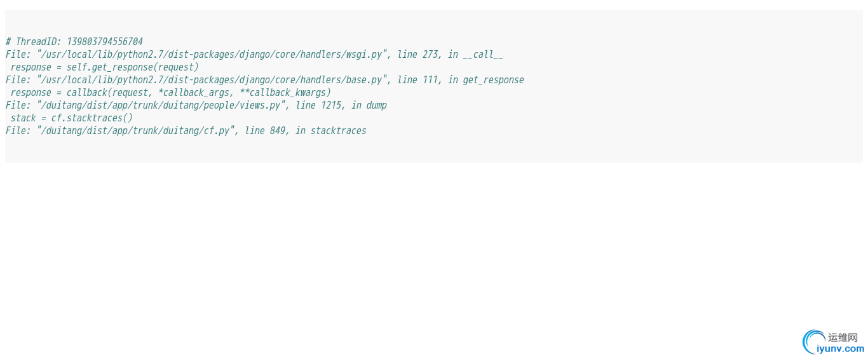Click the duitang/cf.py file path

pos(136,131)
